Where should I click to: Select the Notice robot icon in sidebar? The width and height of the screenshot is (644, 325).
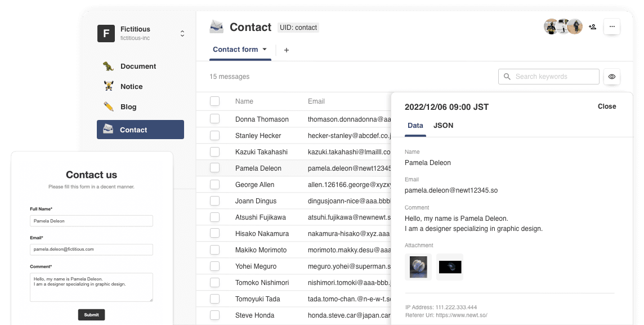(108, 86)
